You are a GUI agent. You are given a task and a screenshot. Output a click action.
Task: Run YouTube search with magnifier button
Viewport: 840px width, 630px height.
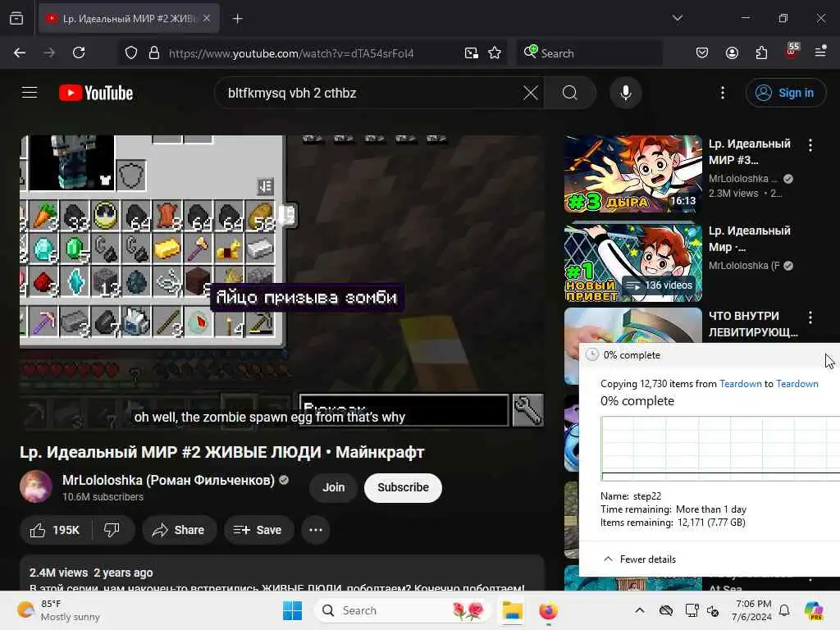[x=570, y=93]
